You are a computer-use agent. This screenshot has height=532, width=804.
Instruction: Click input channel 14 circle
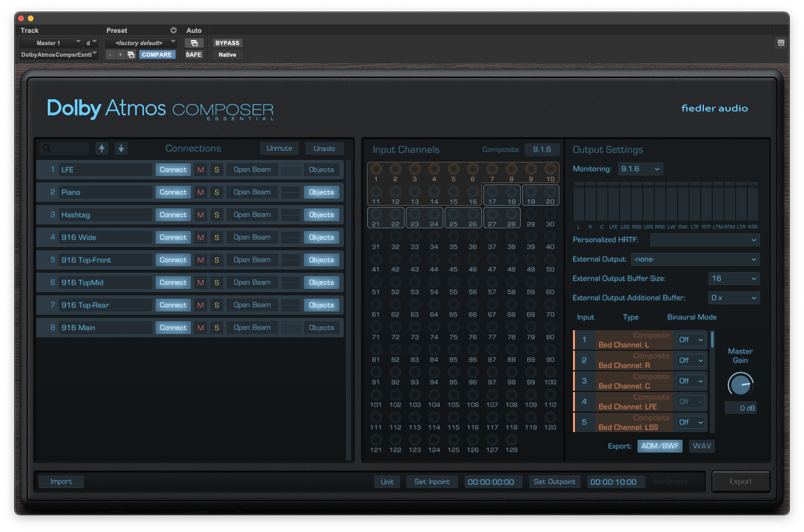coord(434,192)
